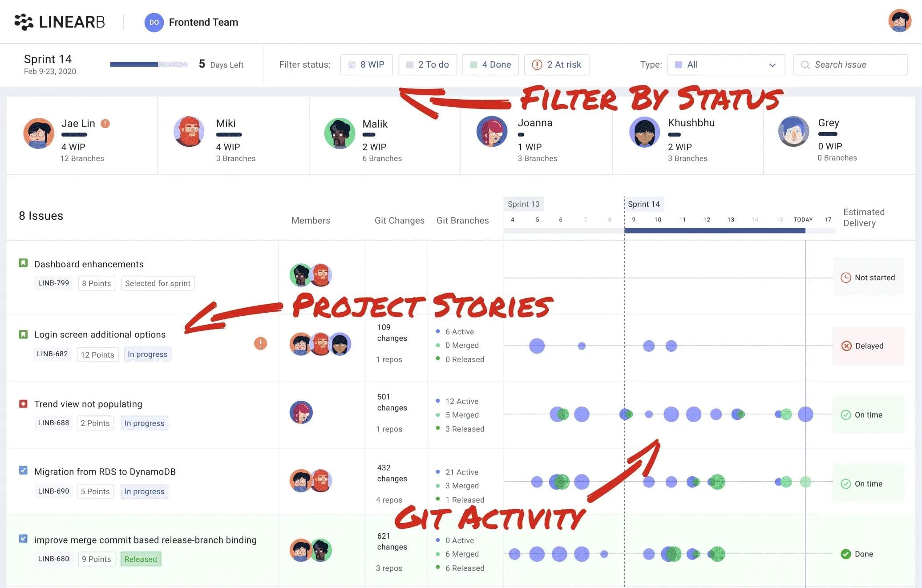The image size is (922, 588).
Task: Click the red bug icon for Trend view
Action: tap(23, 404)
